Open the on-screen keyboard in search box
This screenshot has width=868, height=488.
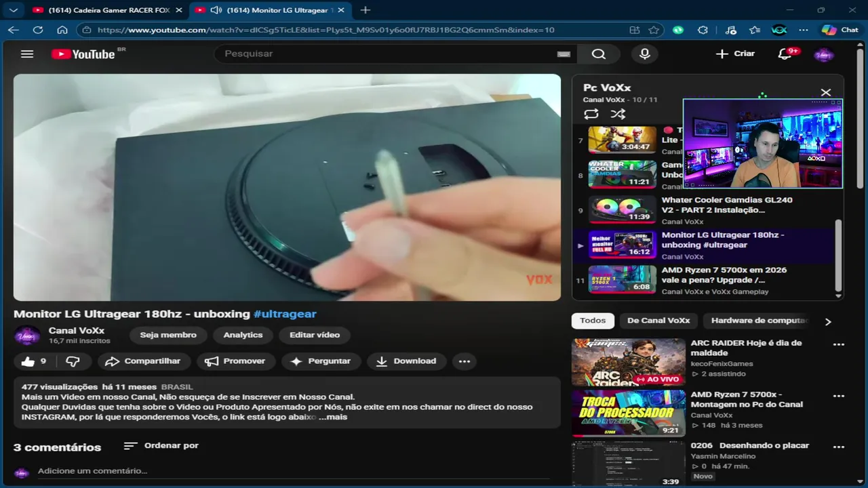pos(564,54)
